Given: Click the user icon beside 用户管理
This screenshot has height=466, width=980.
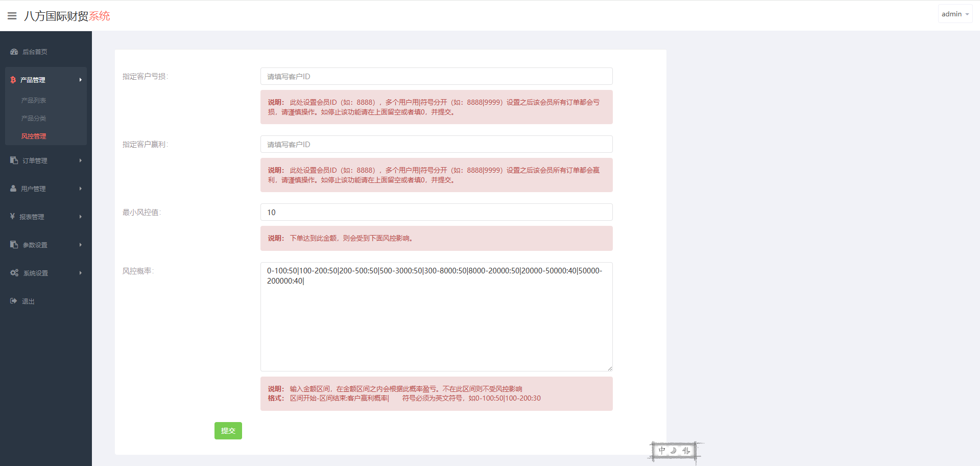Looking at the screenshot, I should click(13, 189).
